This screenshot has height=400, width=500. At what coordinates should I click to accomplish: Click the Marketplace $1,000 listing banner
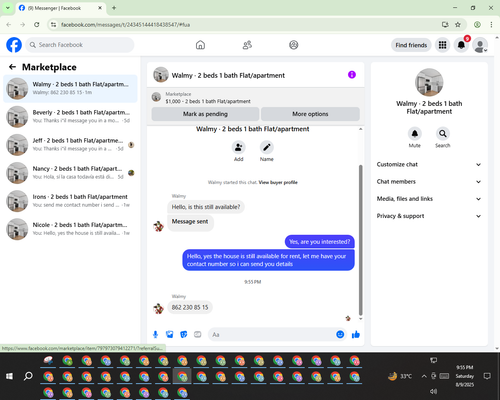(x=256, y=98)
